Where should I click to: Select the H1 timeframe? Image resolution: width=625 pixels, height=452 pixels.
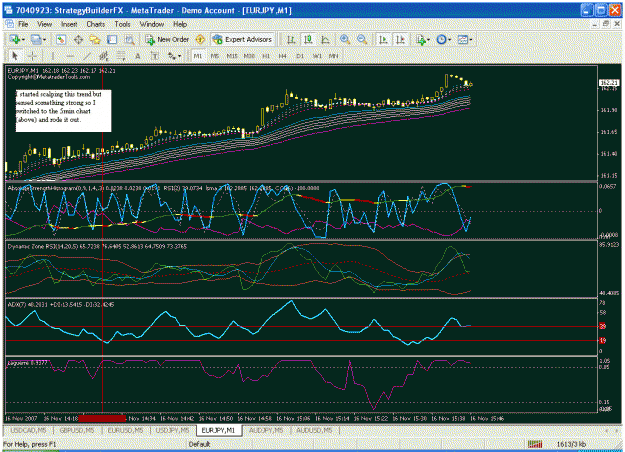click(266, 56)
